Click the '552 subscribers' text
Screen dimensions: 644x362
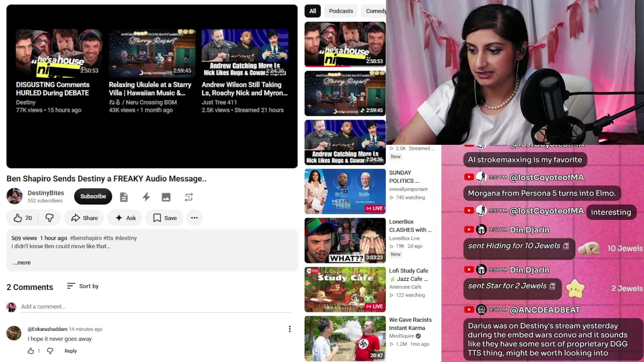(45, 201)
